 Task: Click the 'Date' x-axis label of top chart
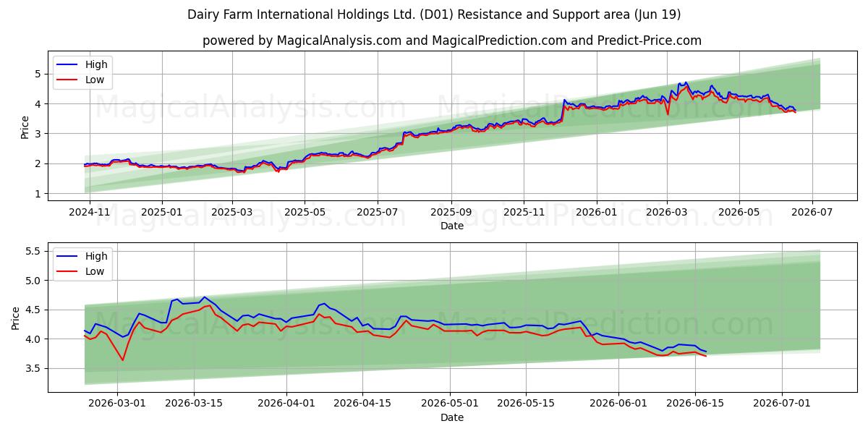(x=452, y=226)
